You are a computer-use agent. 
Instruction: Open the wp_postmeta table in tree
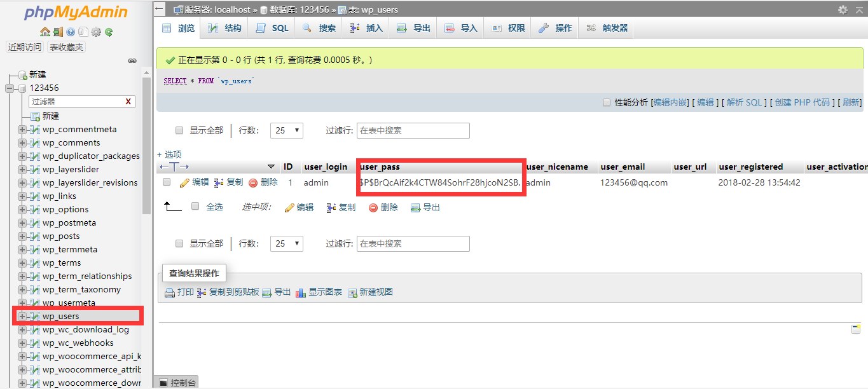(69, 223)
